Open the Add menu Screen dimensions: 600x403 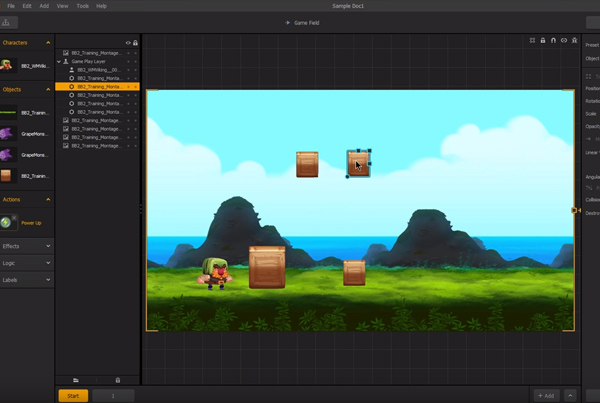[x=44, y=6]
